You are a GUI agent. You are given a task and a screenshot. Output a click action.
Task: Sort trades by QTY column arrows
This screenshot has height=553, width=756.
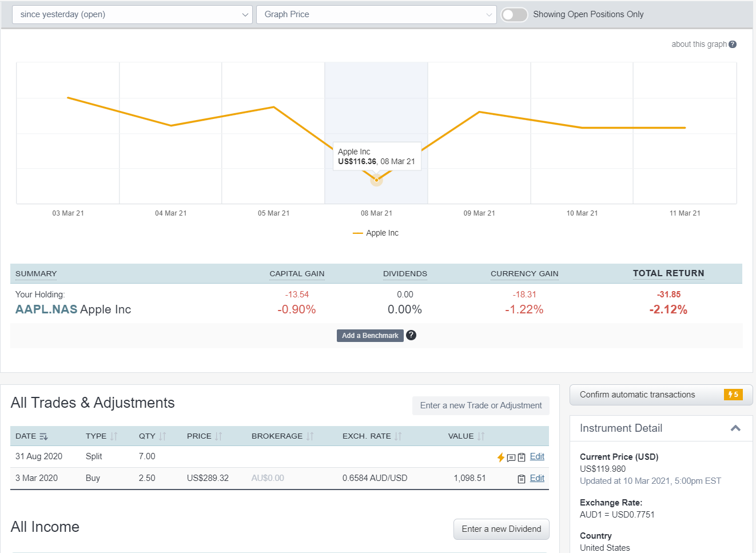point(162,436)
